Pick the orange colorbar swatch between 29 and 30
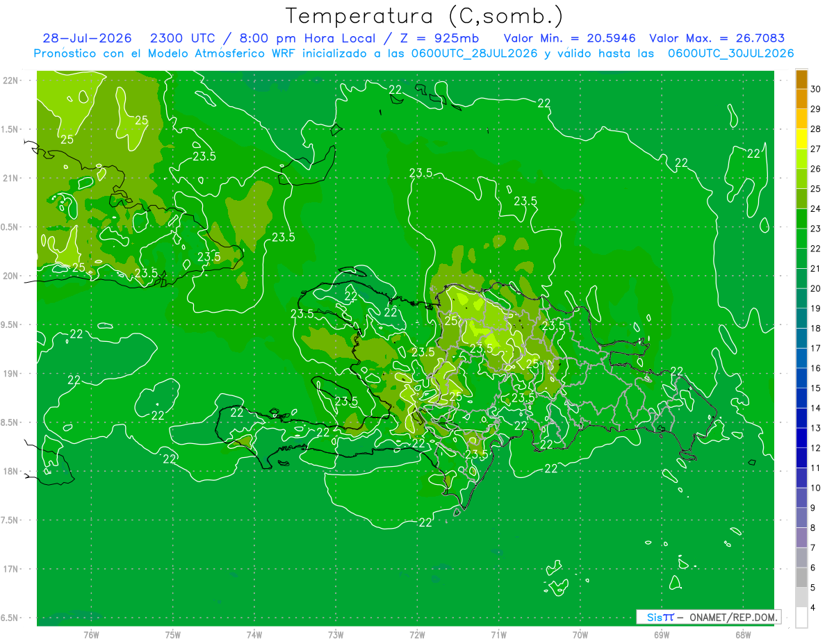The image size is (834, 644). [801, 99]
